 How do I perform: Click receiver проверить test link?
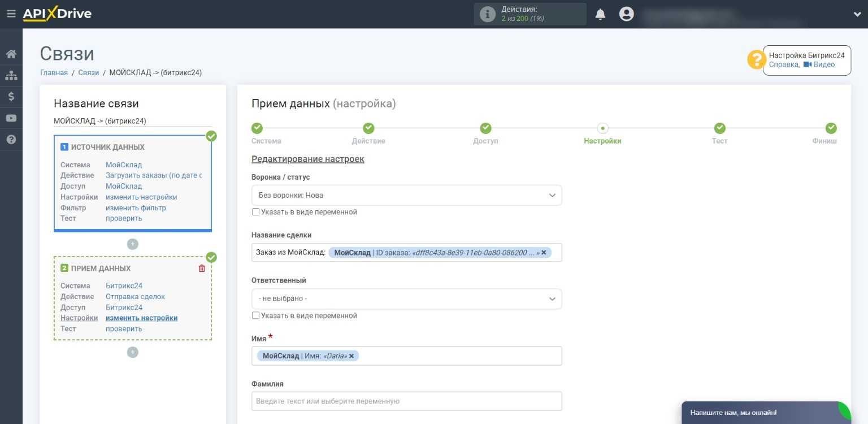pyautogui.click(x=124, y=329)
